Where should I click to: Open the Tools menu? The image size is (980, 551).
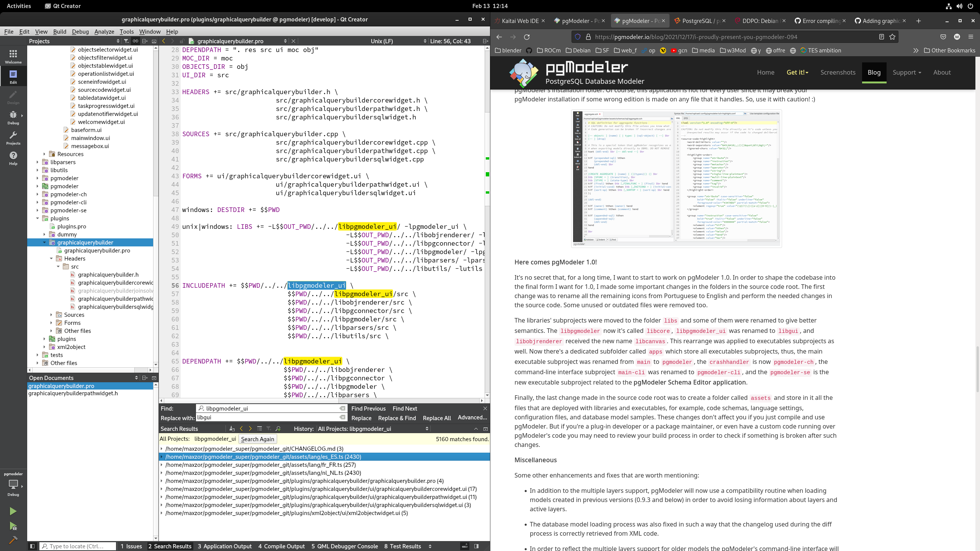[127, 31]
